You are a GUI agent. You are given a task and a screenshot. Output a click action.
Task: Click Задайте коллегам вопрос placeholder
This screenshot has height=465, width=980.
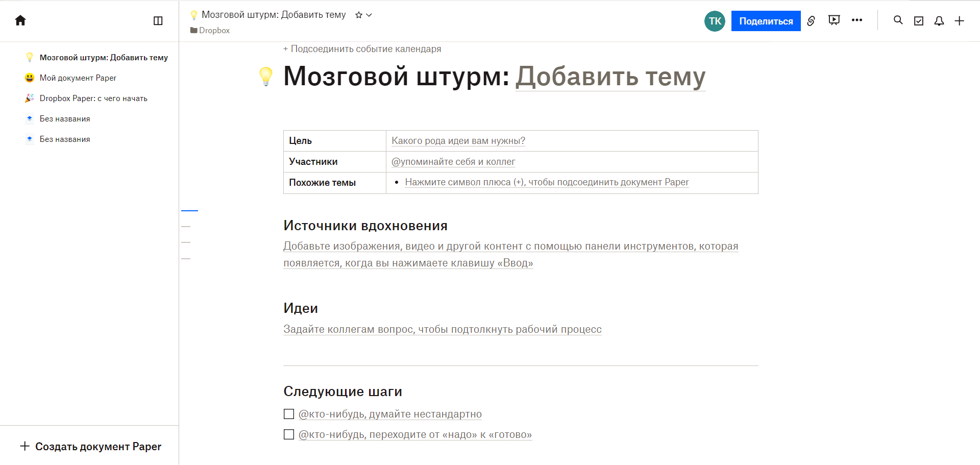click(x=443, y=330)
